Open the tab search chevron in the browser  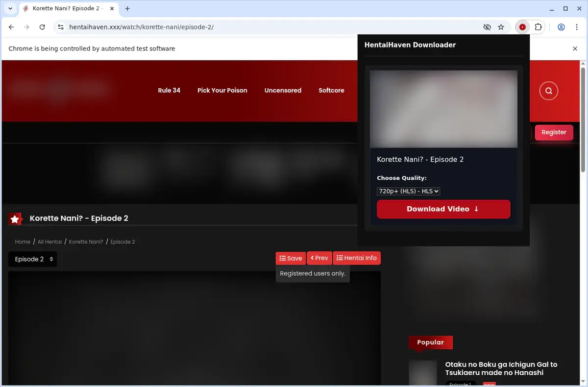tap(10, 8)
